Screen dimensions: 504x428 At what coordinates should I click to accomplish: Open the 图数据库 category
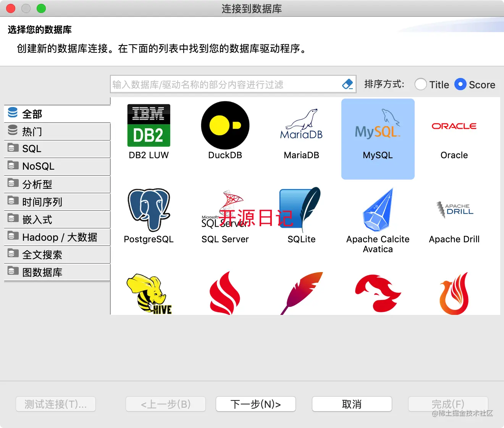[x=57, y=272]
